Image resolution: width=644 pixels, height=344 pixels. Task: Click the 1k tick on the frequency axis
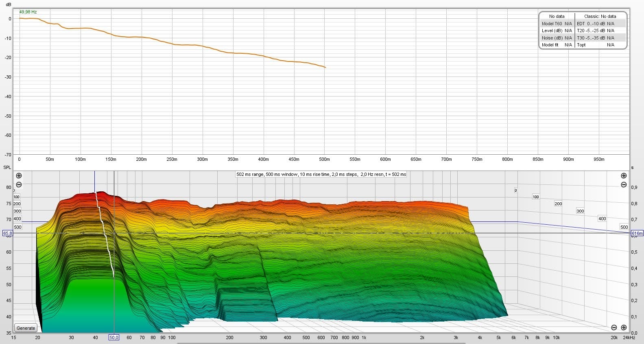[364, 337]
